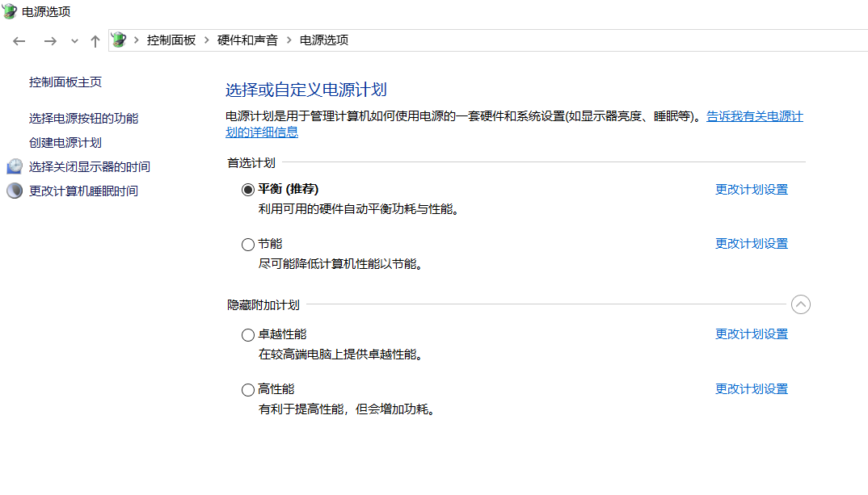Click the back navigation arrow
The width and height of the screenshot is (868, 495).
[x=19, y=40]
